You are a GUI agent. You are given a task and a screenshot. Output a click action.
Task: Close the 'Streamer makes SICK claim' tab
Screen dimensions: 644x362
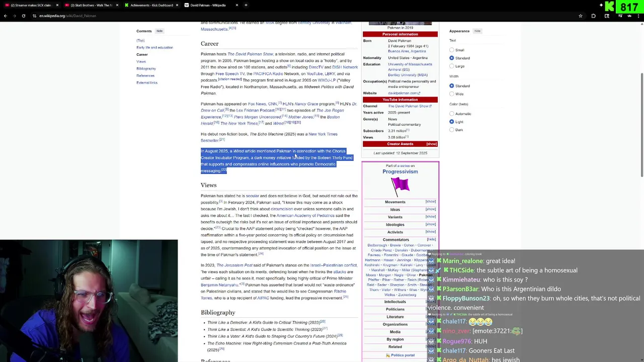click(57, 5)
